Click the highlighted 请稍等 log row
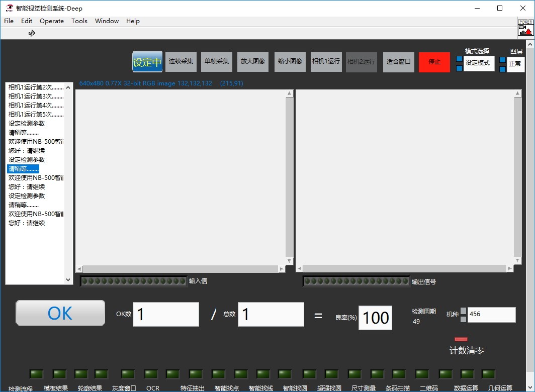The image size is (535, 392). [23, 168]
